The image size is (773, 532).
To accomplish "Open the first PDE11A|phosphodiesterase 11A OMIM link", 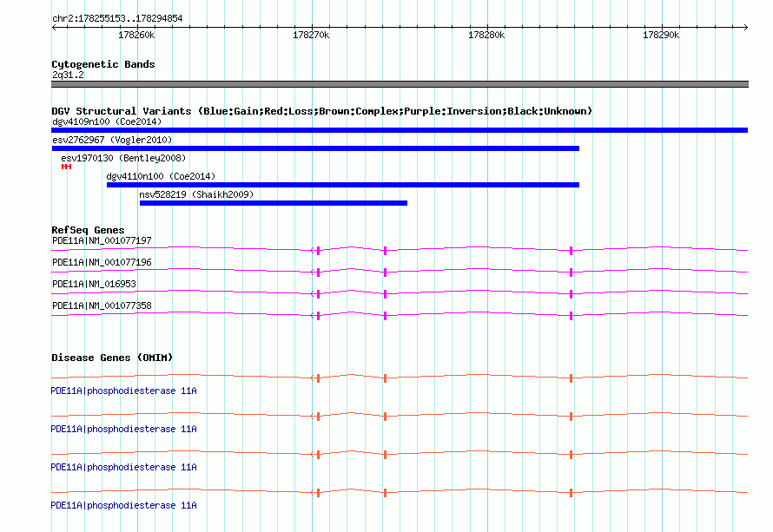I will [x=123, y=391].
